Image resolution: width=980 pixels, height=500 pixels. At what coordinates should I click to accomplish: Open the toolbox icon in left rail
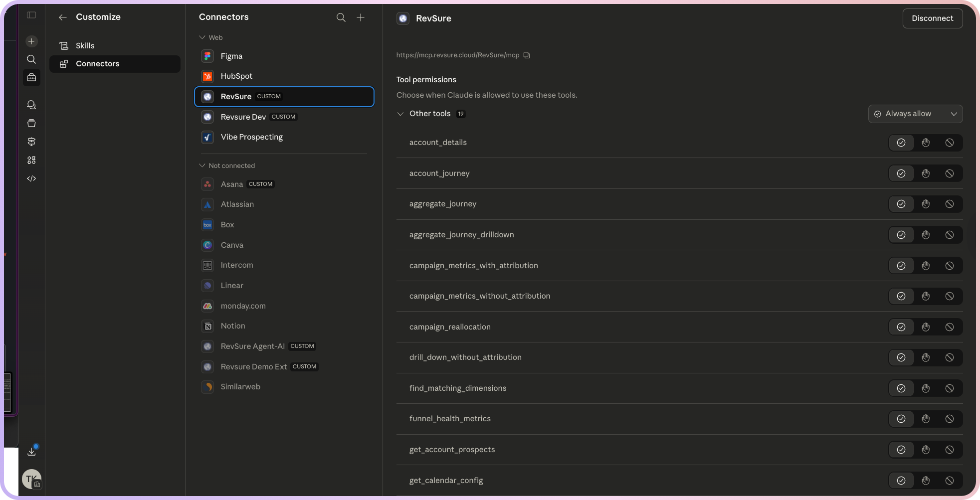[31, 77]
